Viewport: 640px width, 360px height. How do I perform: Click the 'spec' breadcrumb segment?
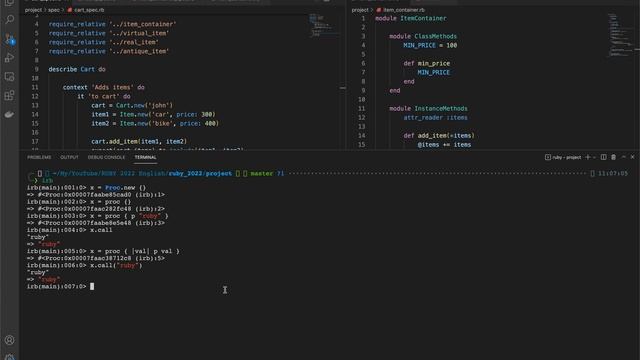pos(53,10)
